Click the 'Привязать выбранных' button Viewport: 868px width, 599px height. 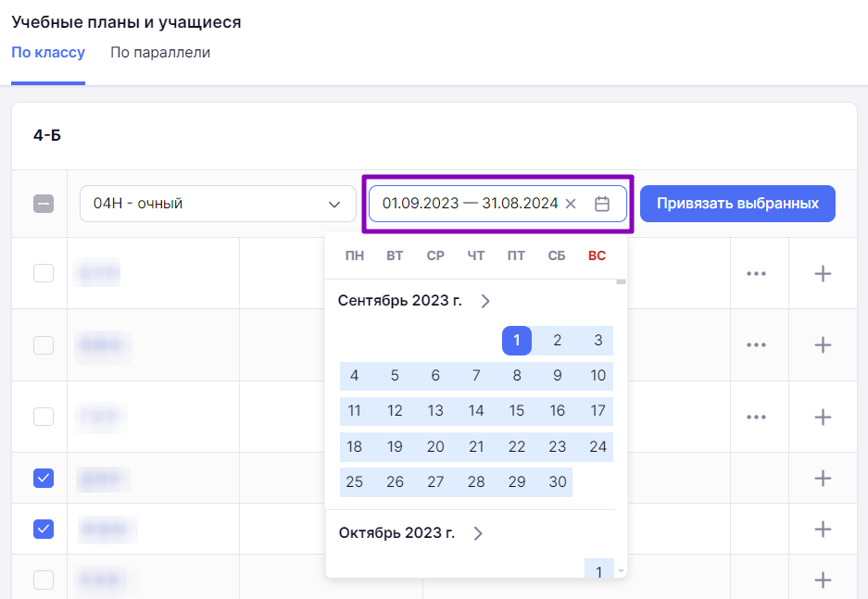pyautogui.click(x=737, y=204)
